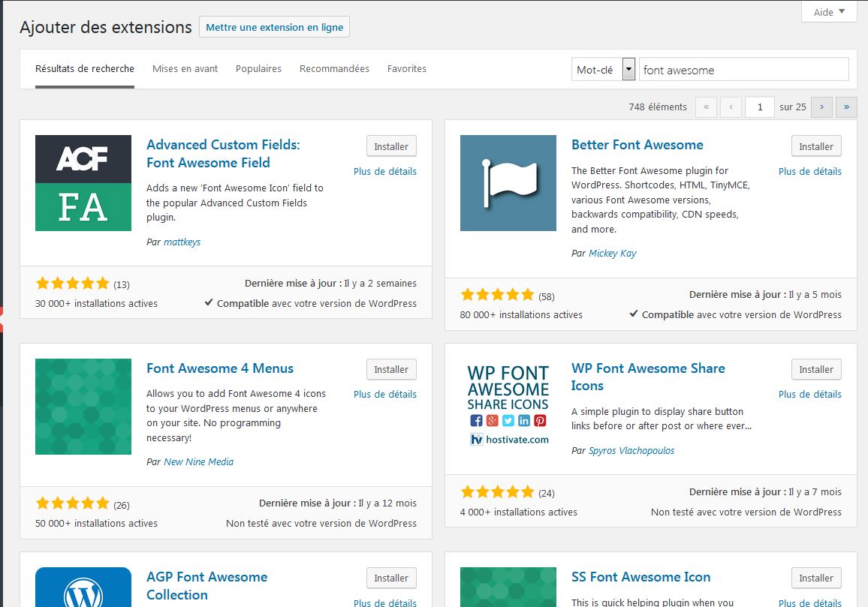Click the ACF FA plugin icon
This screenshot has height=607, width=868.
pos(83,183)
